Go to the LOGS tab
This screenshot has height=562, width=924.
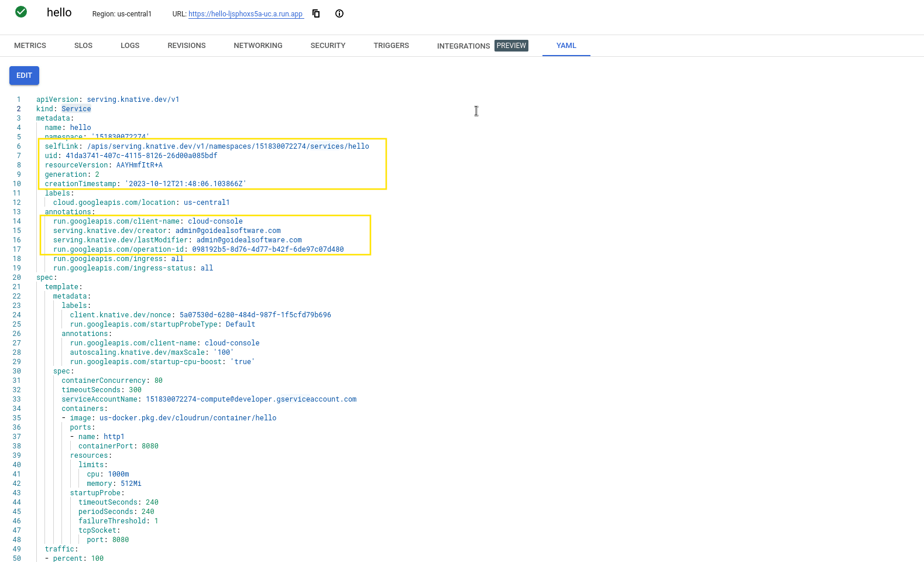(x=130, y=46)
